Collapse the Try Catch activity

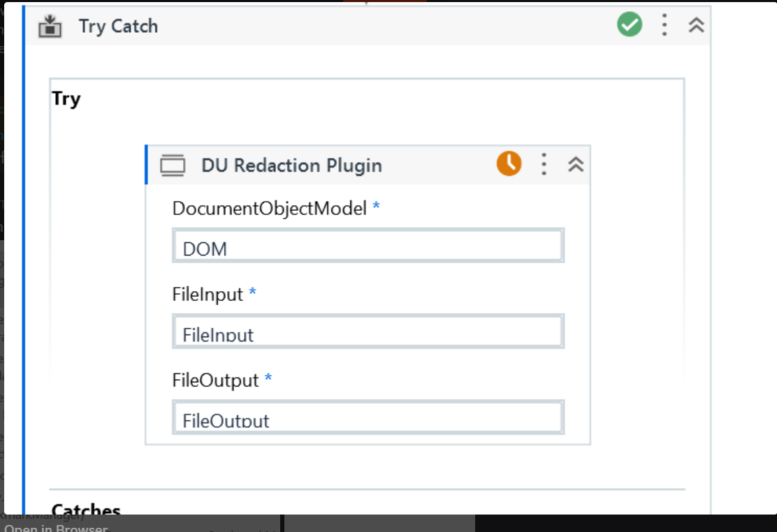696,26
